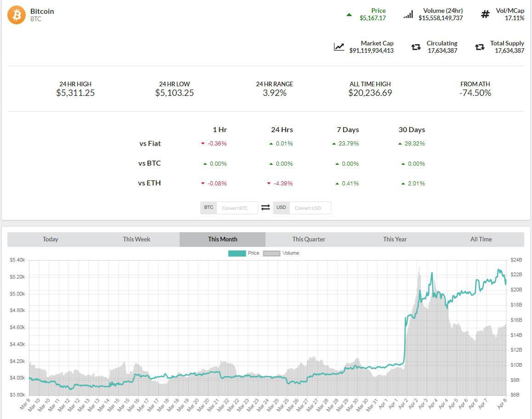532x419 pixels.
Task: Focus the Convert BTC input field
Action: pos(237,208)
